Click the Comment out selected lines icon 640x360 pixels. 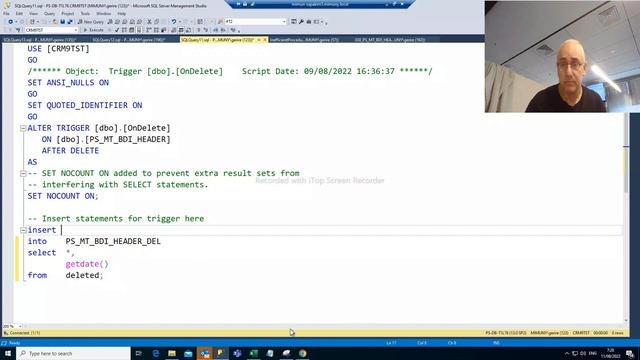click(x=199, y=30)
